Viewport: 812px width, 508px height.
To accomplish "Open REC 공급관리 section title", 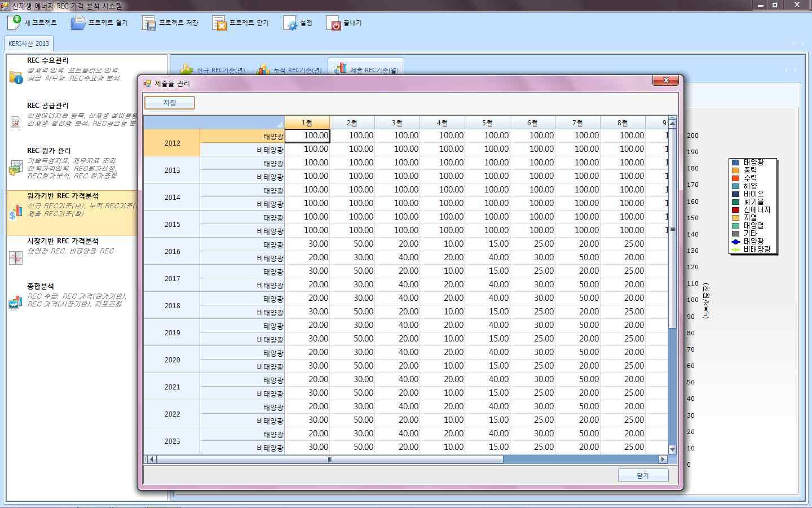I will [47, 106].
